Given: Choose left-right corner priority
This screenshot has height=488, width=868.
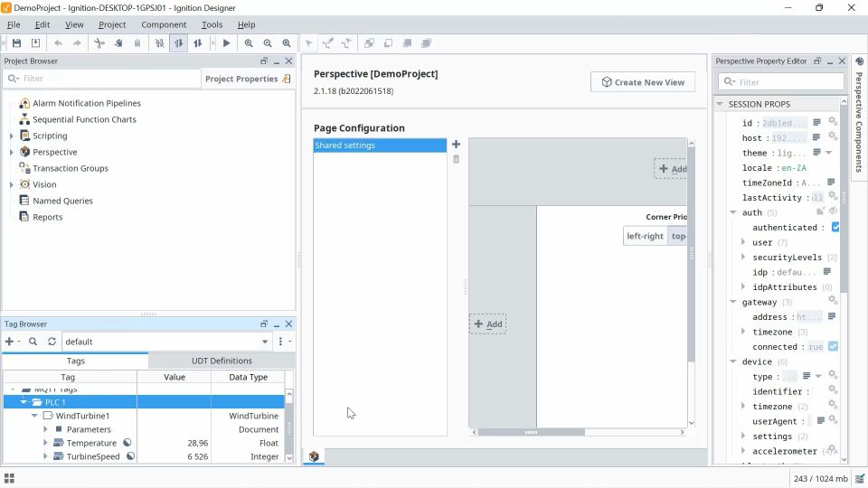Looking at the screenshot, I should coord(645,236).
